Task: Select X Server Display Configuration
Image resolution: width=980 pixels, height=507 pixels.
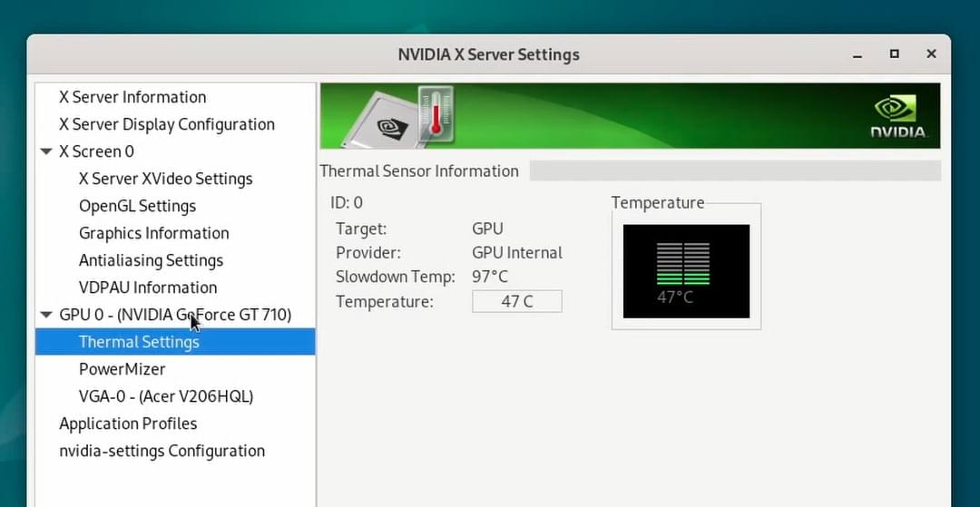Action: 167,124
